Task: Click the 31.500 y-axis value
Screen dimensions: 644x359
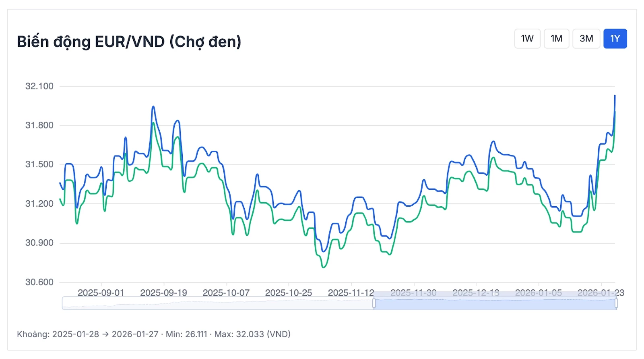Action: [x=39, y=164]
